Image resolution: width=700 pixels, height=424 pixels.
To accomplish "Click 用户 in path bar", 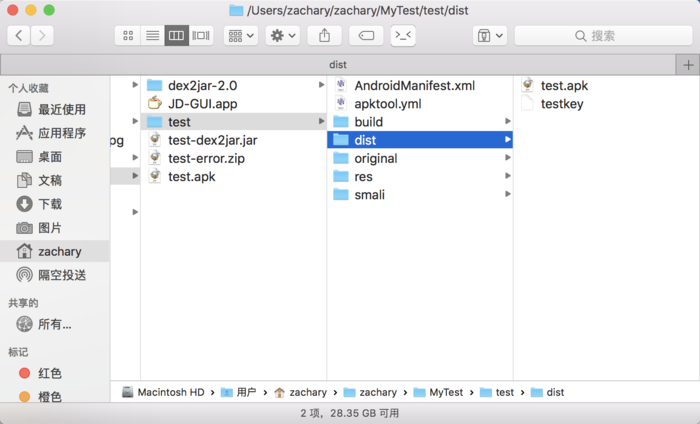I will 238,392.
